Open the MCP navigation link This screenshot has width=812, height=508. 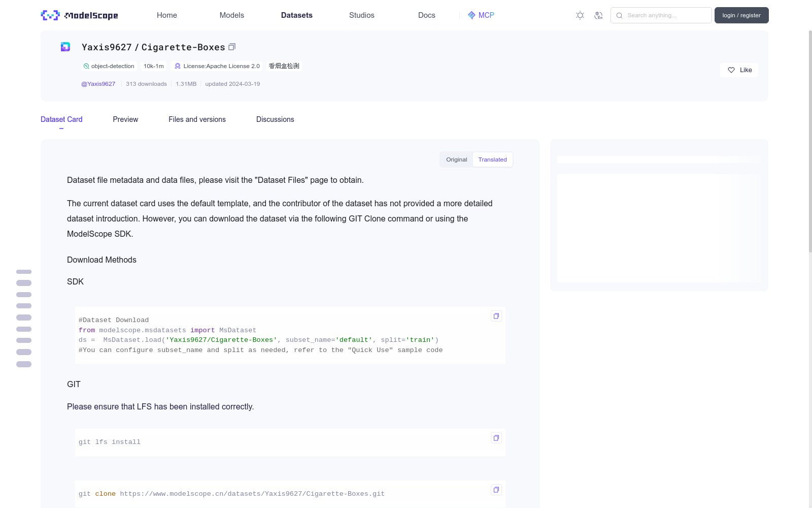481,15
